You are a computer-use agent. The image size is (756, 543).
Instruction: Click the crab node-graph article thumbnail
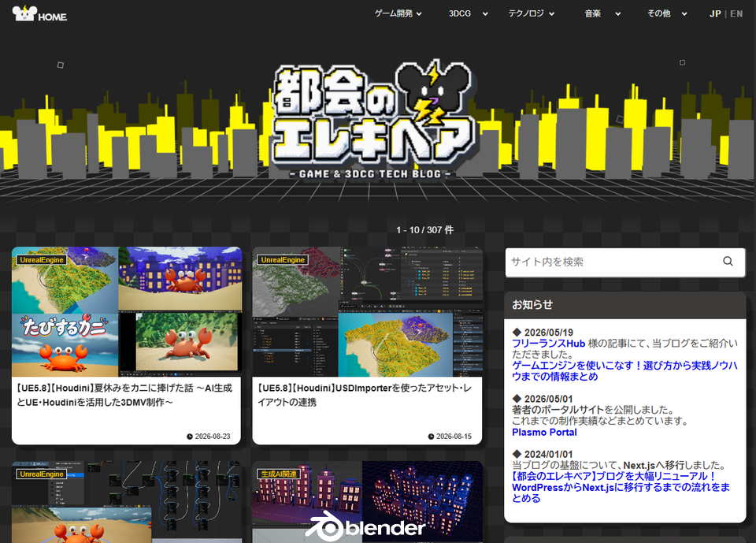pyautogui.click(x=127, y=502)
